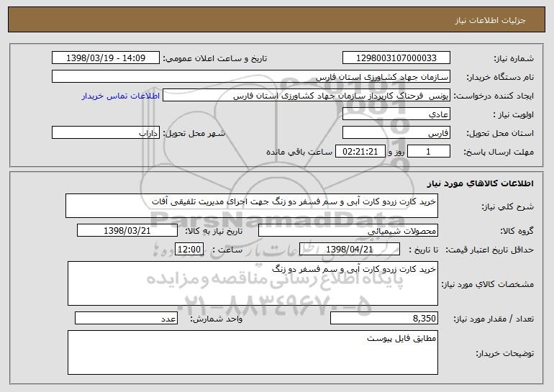Click the label شماره نیاز
The width and height of the screenshot is (554, 392).
[514, 59]
